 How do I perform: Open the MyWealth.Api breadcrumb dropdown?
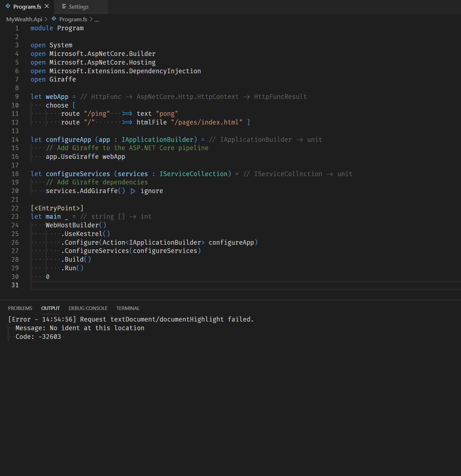click(x=24, y=19)
